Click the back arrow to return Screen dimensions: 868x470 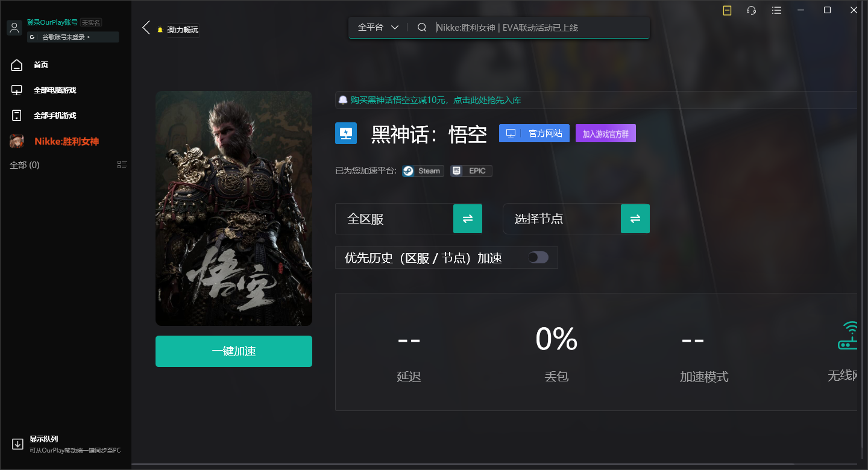[x=145, y=27]
